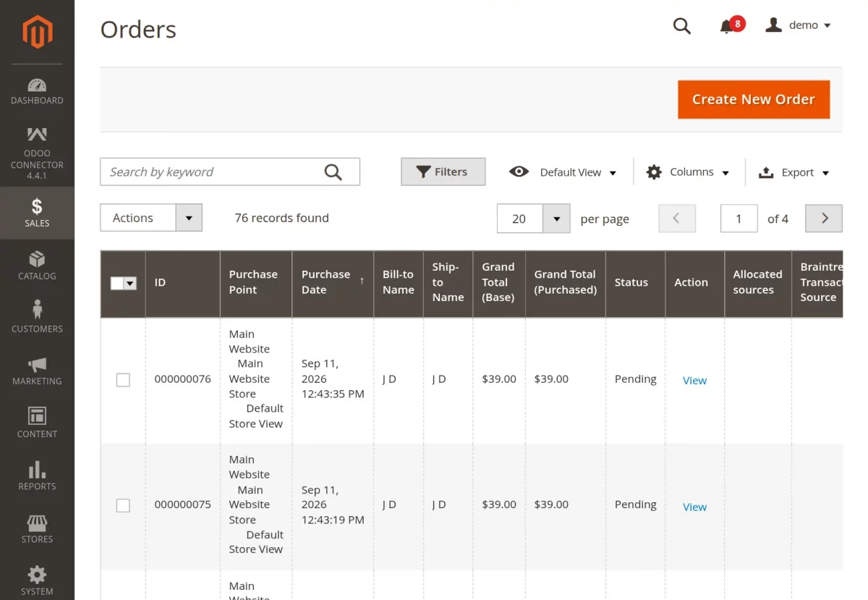Click date Sep 11, 2026 12:43:35 PM
The width and height of the screenshot is (868, 600).
point(333,379)
